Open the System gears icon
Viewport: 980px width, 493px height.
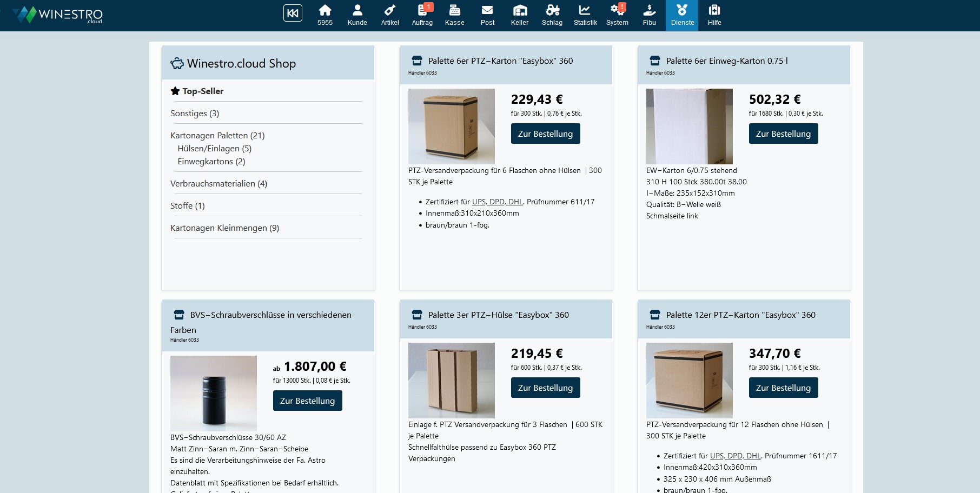pyautogui.click(x=617, y=15)
